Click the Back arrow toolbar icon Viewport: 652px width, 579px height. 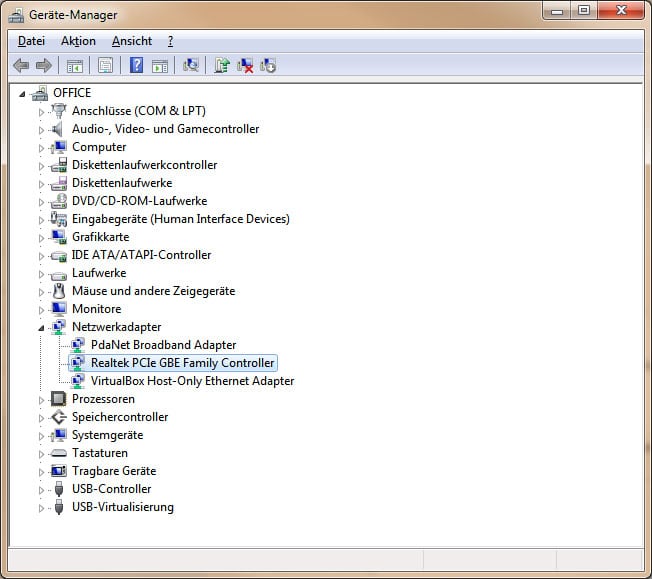click(x=21, y=65)
